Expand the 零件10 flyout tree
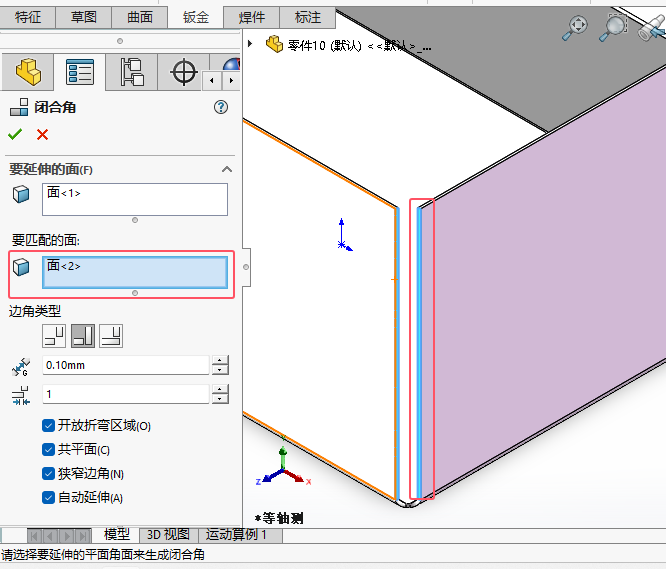 click(x=250, y=43)
